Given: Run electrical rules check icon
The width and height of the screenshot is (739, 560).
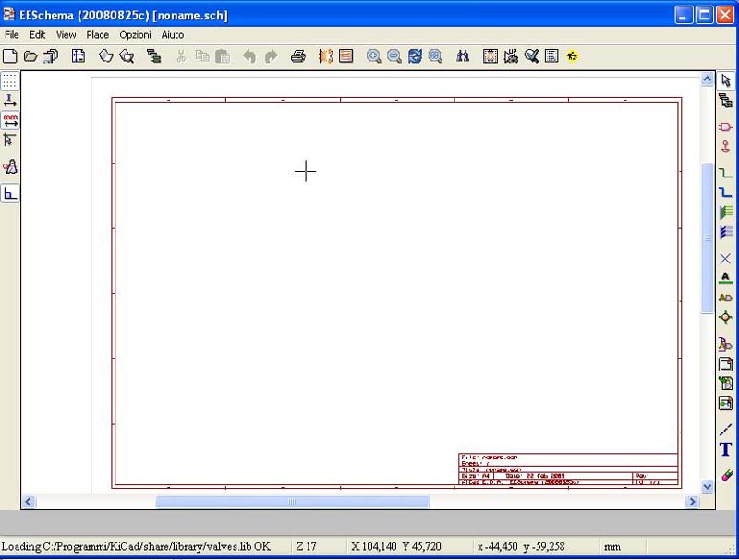Looking at the screenshot, I should (532, 56).
